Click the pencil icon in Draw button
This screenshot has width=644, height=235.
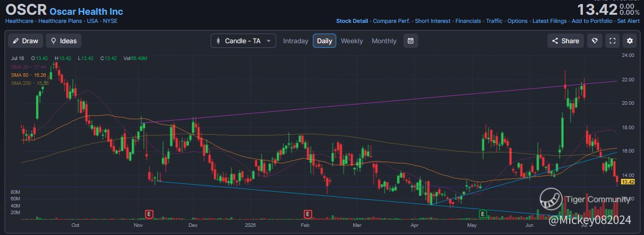[16, 41]
